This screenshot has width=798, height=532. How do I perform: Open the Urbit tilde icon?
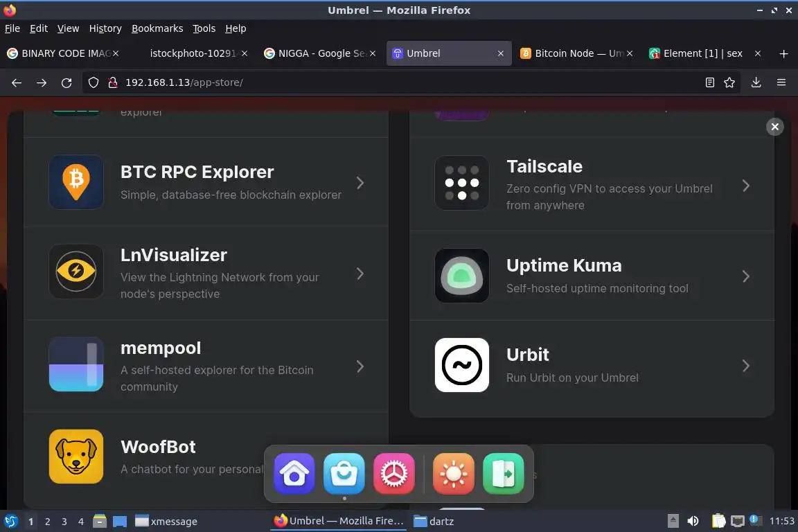pos(461,365)
